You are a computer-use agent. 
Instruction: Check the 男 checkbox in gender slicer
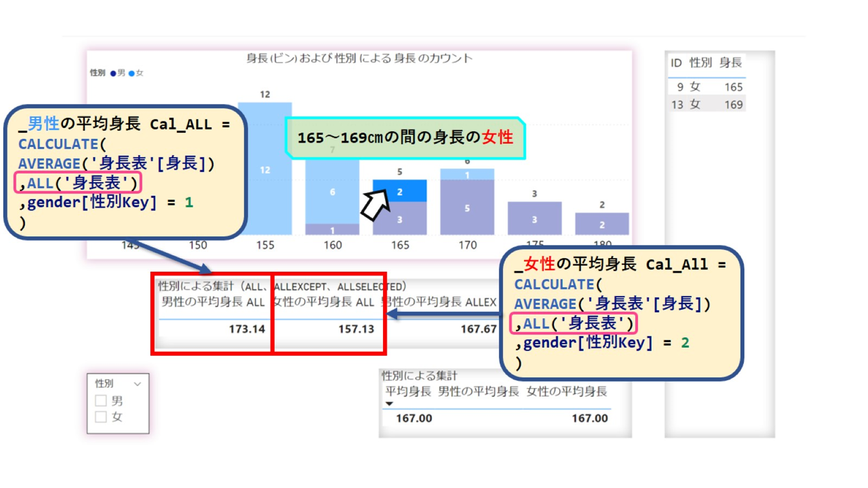coord(101,400)
